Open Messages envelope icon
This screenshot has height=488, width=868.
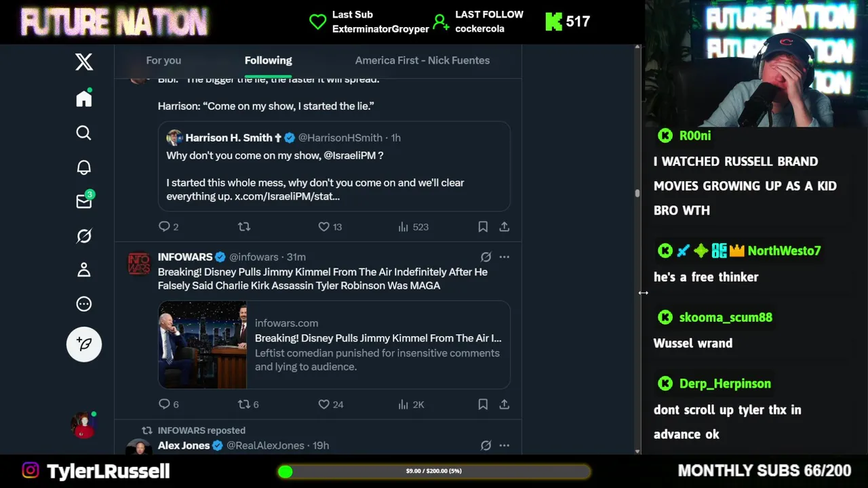(84, 201)
